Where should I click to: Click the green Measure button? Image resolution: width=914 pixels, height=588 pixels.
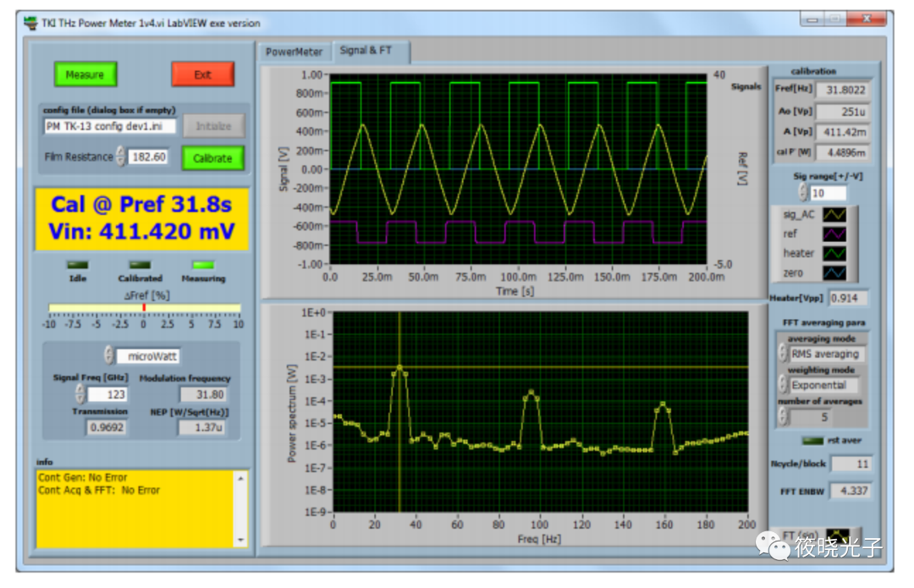[85, 74]
